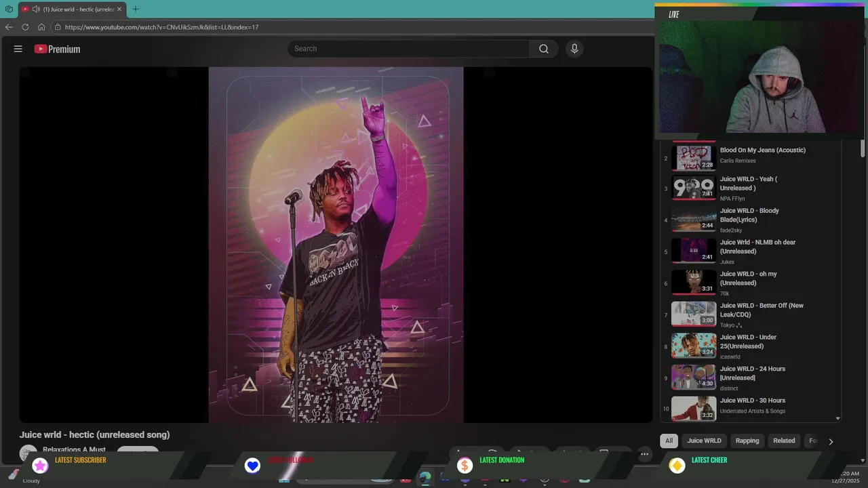View site information lock icon

58,27
